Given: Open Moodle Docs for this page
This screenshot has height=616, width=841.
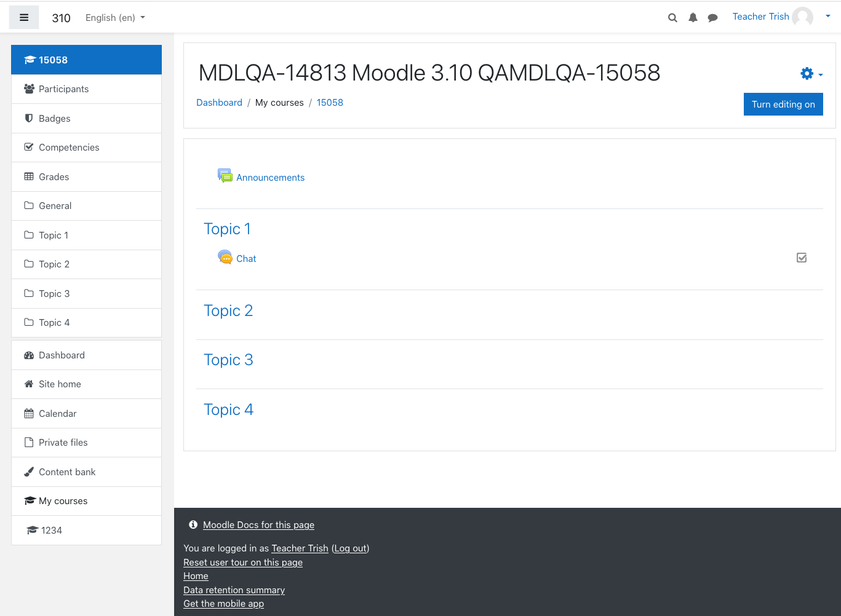Looking at the screenshot, I should 258,525.
